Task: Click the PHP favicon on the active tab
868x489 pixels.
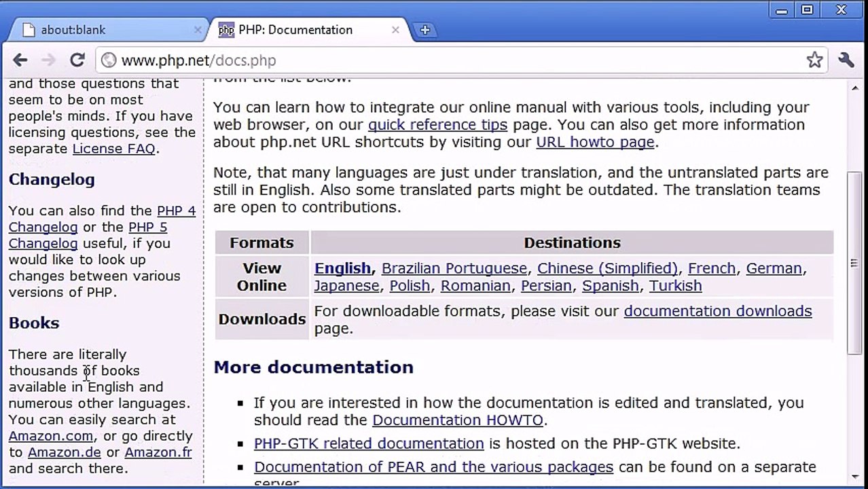Action: point(226,30)
